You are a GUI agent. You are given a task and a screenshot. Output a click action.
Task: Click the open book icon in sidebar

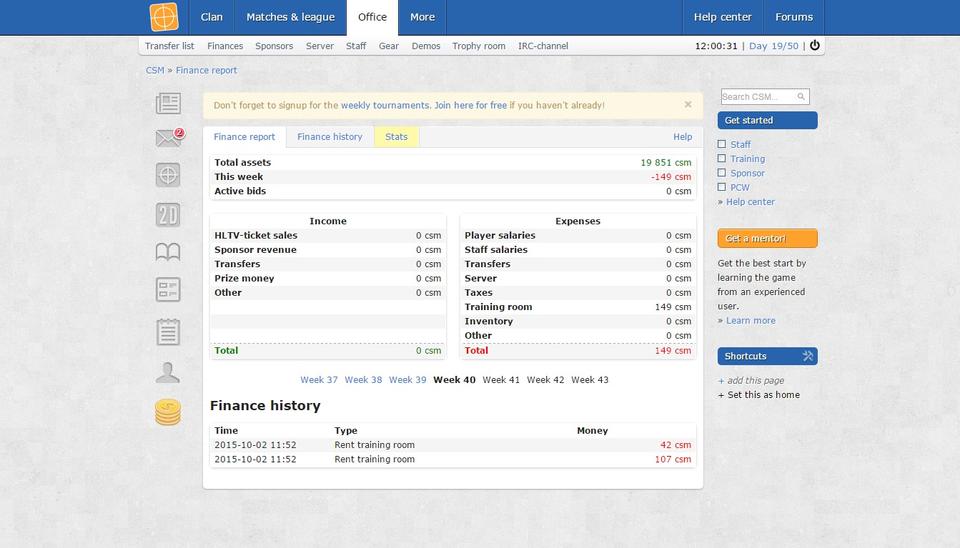coord(168,252)
